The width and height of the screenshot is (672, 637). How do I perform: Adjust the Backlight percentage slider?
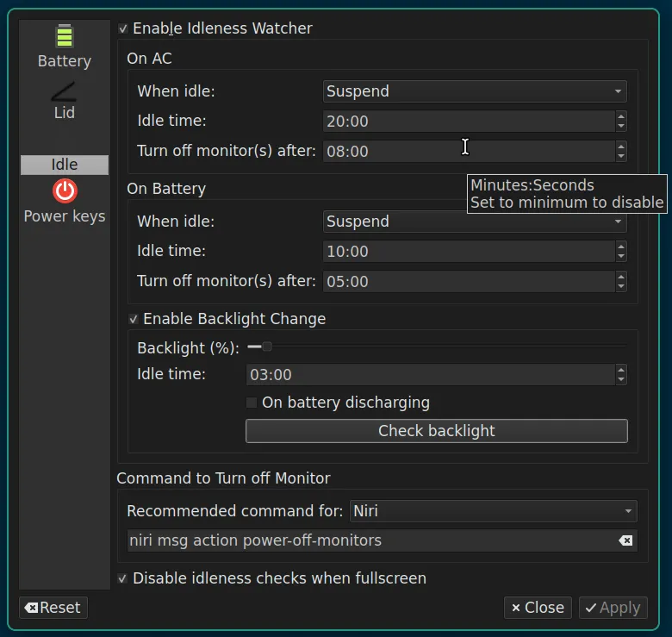coord(267,347)
